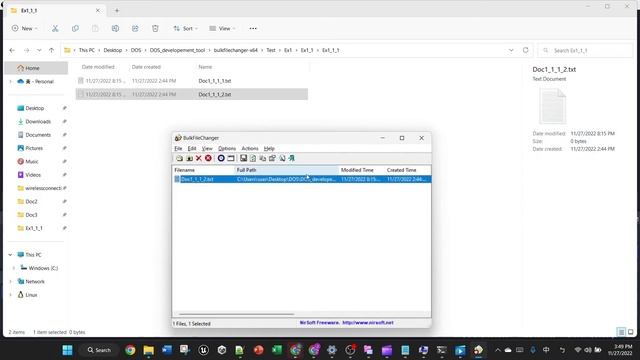
Task: Select Downloads in Explorer sidebar
Action: click(38, 122)
